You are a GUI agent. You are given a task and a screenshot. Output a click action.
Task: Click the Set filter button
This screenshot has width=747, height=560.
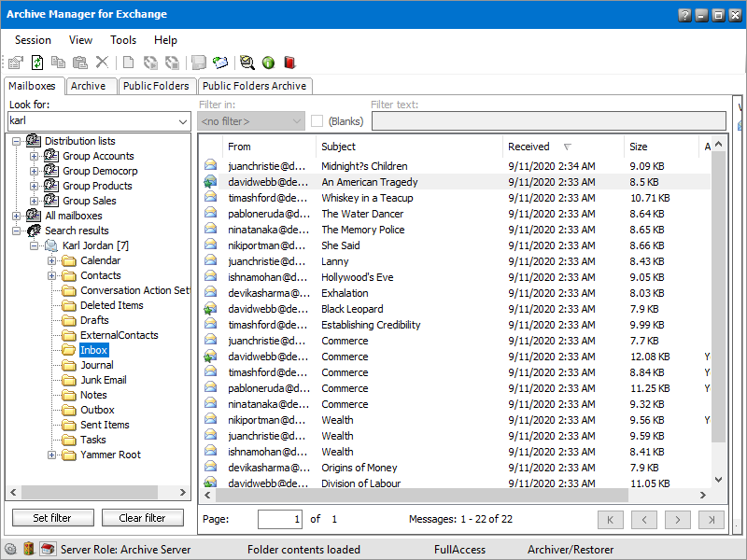[x=52, y=518]
